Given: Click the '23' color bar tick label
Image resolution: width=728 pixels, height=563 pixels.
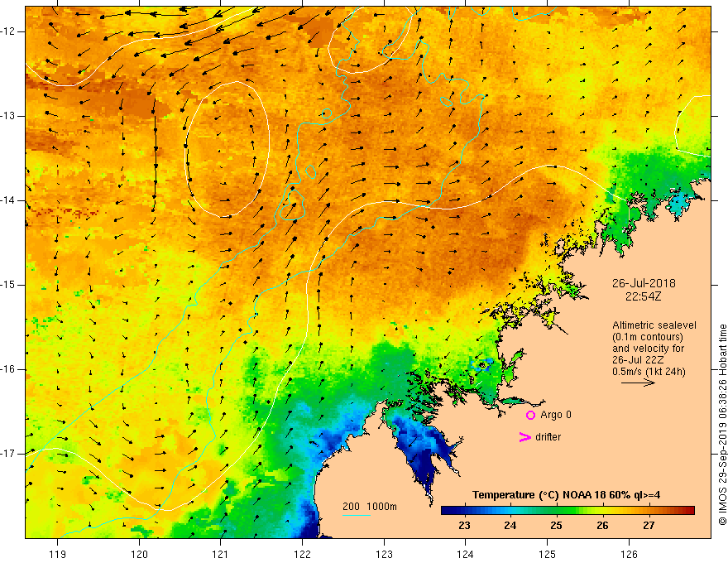Looking at the screenshot, I should click(x=464, y=526).
